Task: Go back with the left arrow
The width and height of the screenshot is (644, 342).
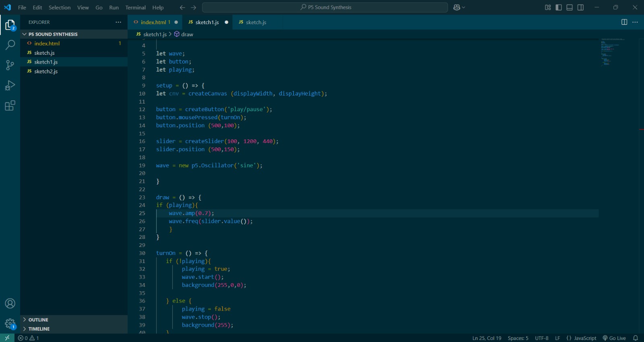Action: (x=182, y=7)
